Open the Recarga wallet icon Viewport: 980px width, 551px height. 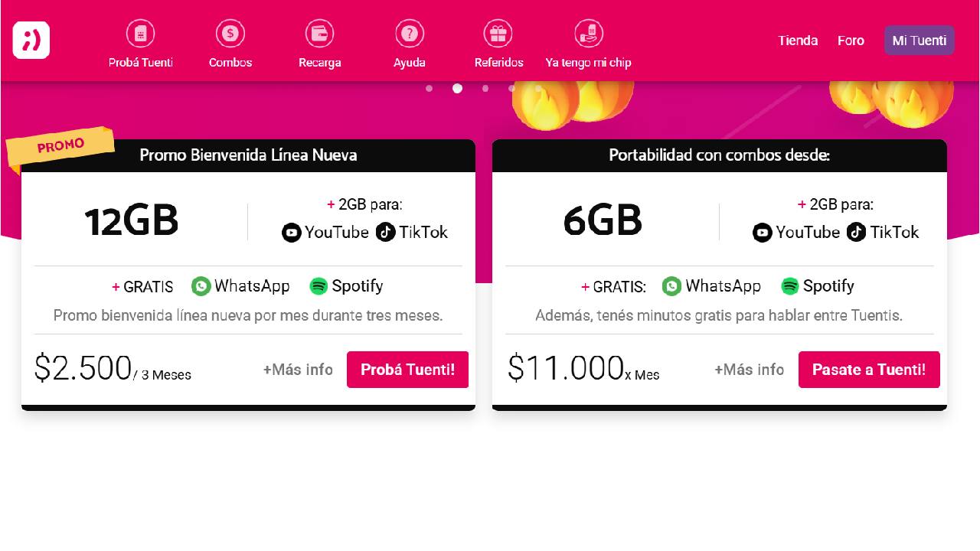tap(319, 34)
